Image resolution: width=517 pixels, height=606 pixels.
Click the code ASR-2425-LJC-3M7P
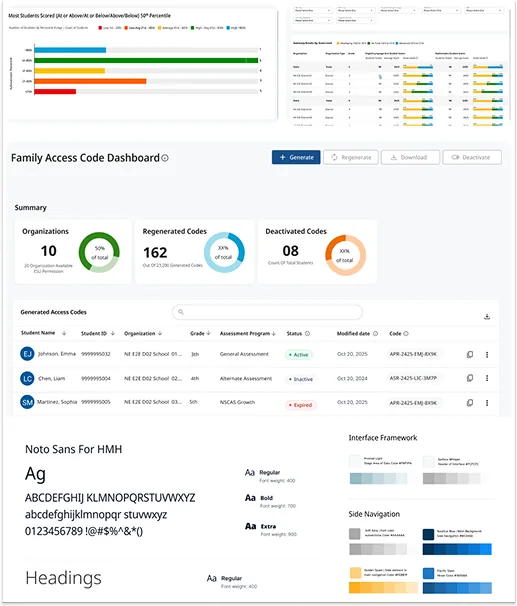pos(413,378)
